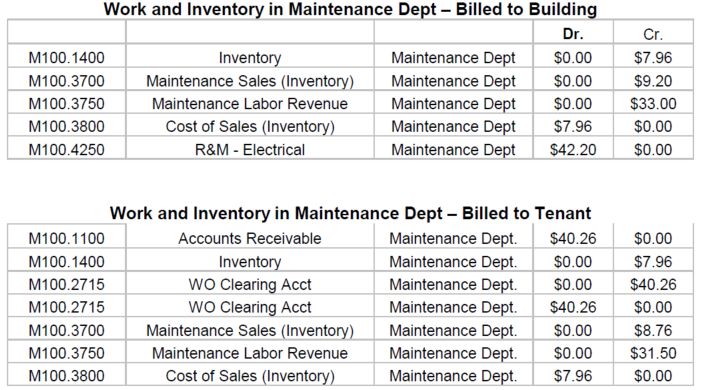Select the Dr. column header
This screenshot has height=390, width=702.
click(573, 34)
